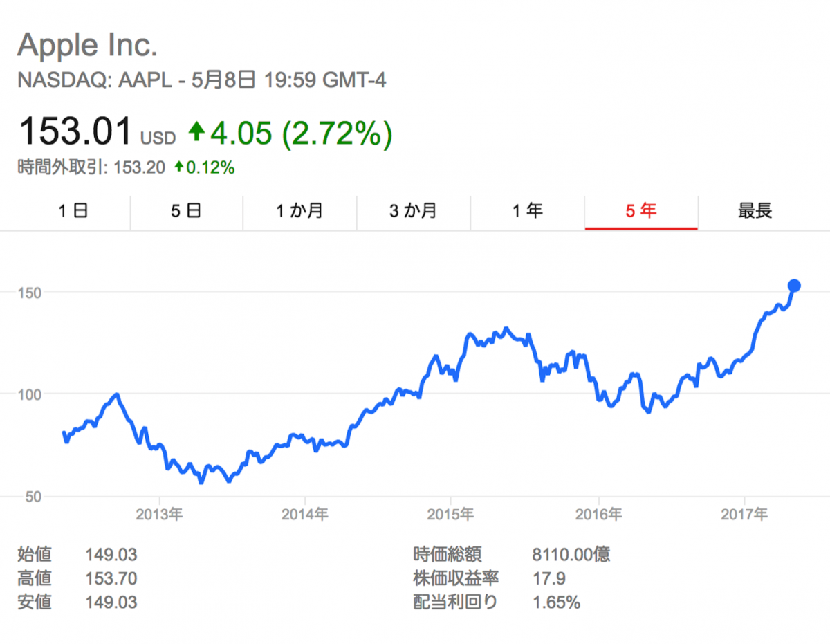Open the 1か月 chart range
Viewport: 830px width, 644px height.
tap(299, 211)
